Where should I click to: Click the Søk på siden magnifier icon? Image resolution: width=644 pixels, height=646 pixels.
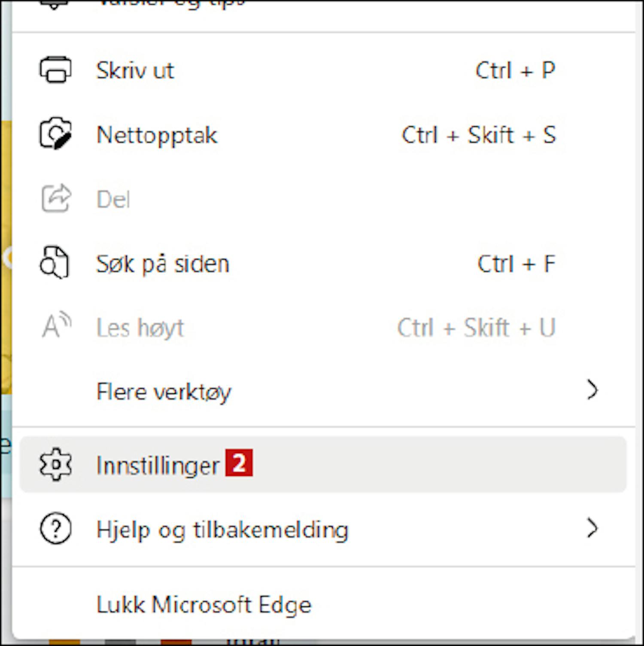pyautogui.click(x=55, y=262)
